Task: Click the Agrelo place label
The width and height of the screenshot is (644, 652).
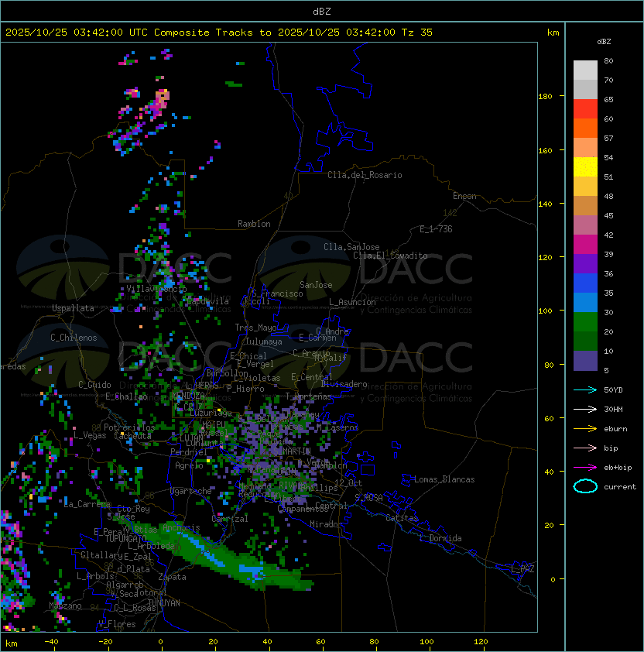Action: click(189, 465)
